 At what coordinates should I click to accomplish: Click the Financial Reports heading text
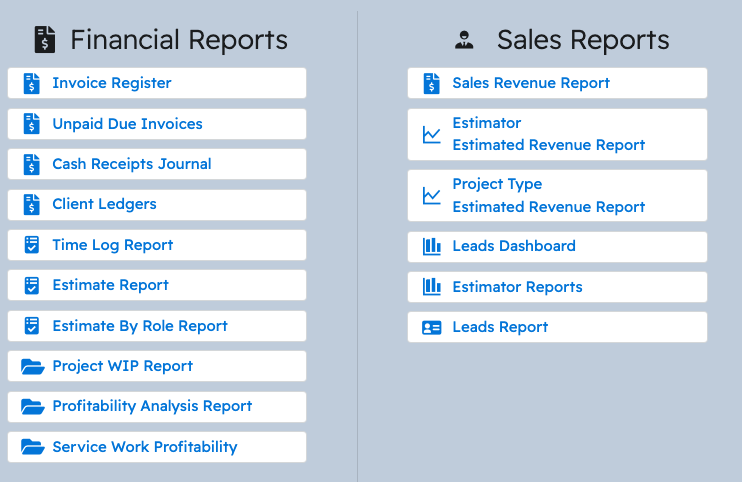point(179,40)
